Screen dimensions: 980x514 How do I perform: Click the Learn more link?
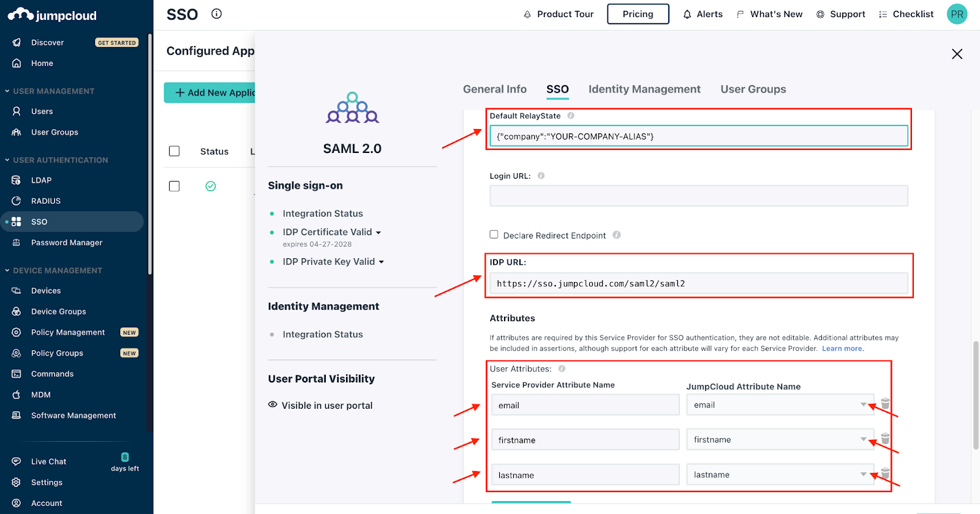point(843,349)
